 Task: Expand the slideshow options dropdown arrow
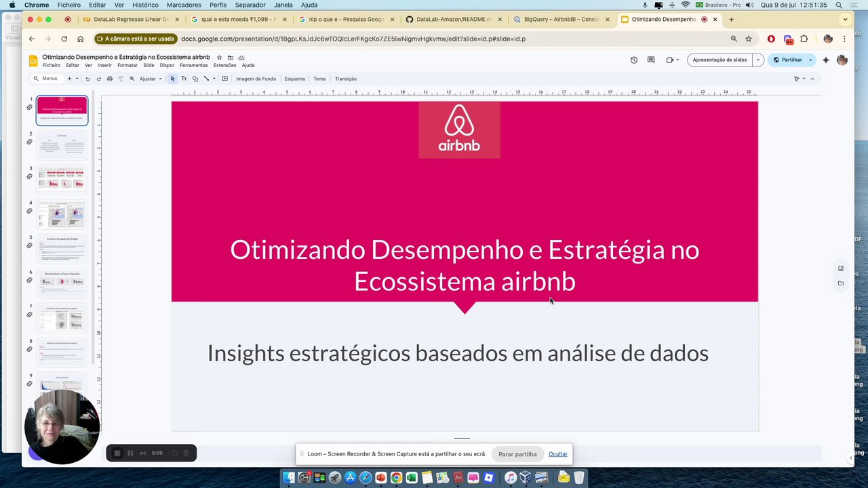coord(757,60)
